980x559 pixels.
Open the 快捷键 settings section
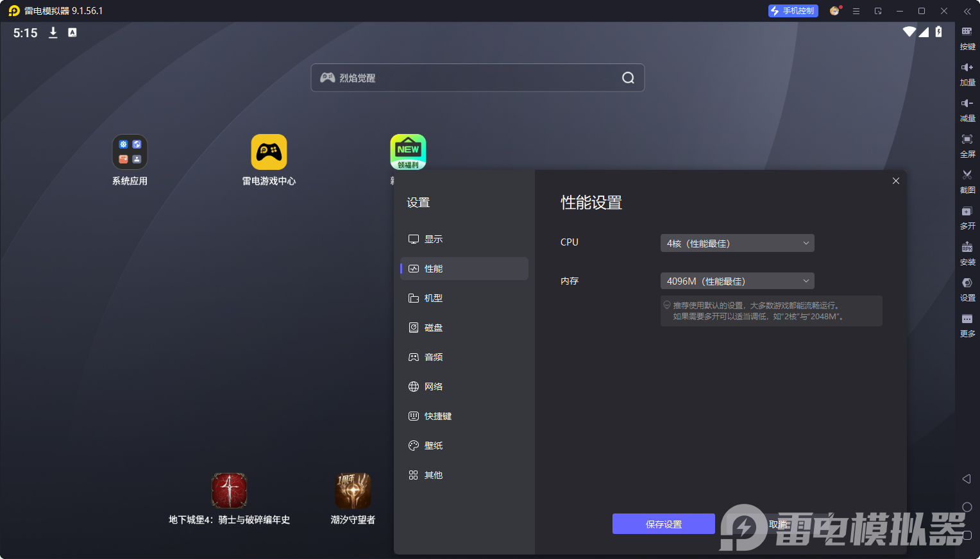pos(464,416)
